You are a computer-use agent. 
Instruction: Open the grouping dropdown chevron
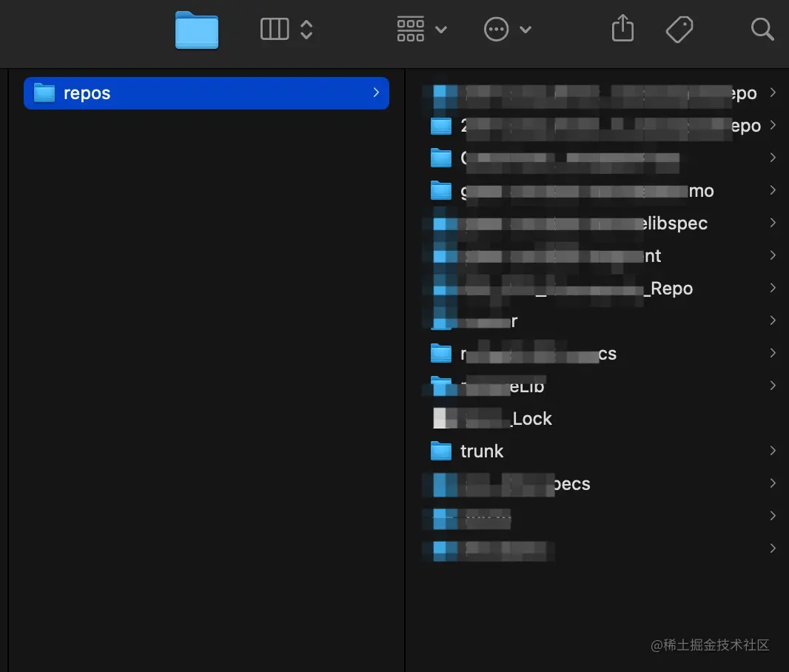coord(441,30)
